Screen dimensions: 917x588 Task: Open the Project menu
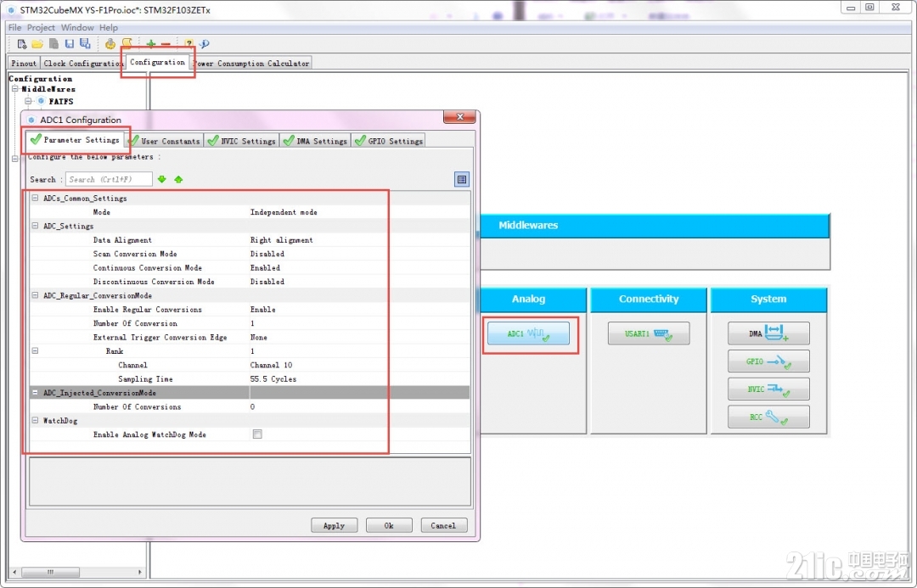(41, 27)
